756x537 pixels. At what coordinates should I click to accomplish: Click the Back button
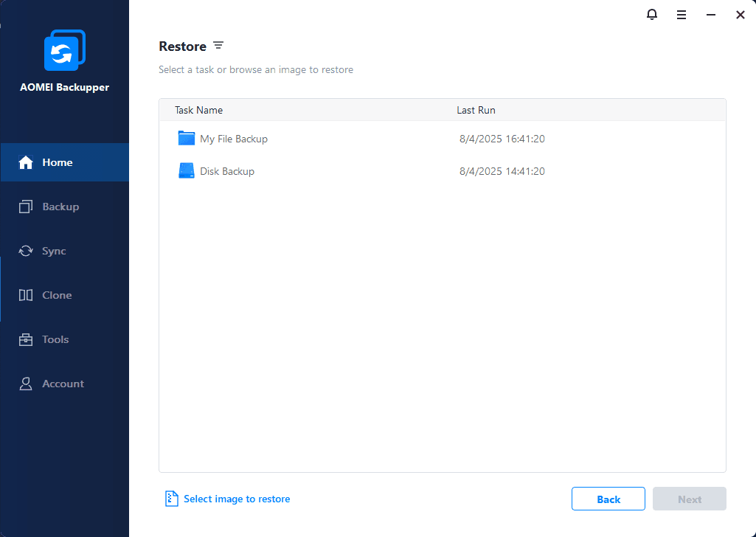pos(608,499)
